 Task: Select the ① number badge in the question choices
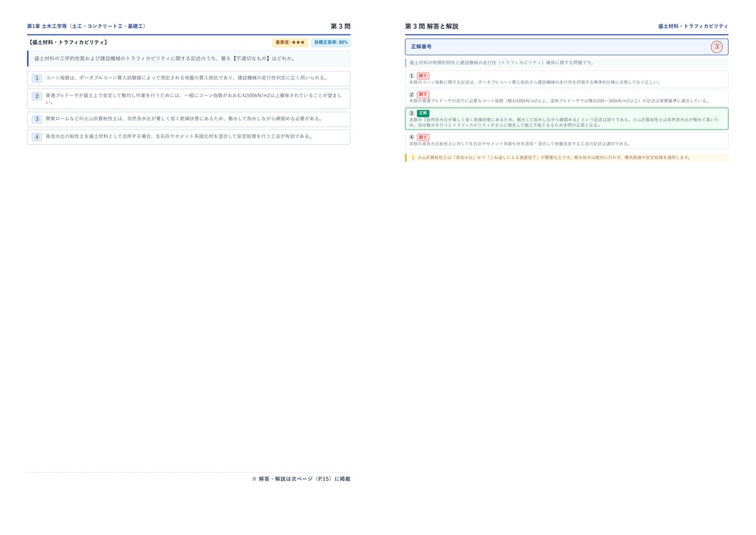click(x=37, y=78)
